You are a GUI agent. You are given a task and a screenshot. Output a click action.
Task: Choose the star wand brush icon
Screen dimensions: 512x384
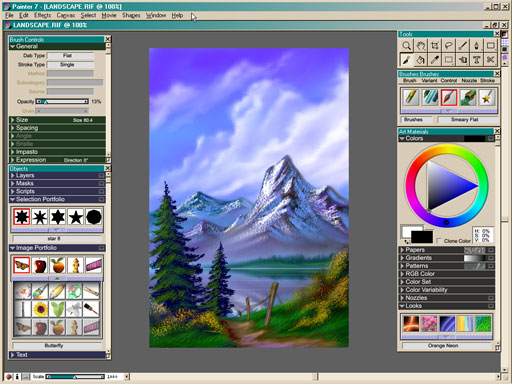[x=487, y=98]
